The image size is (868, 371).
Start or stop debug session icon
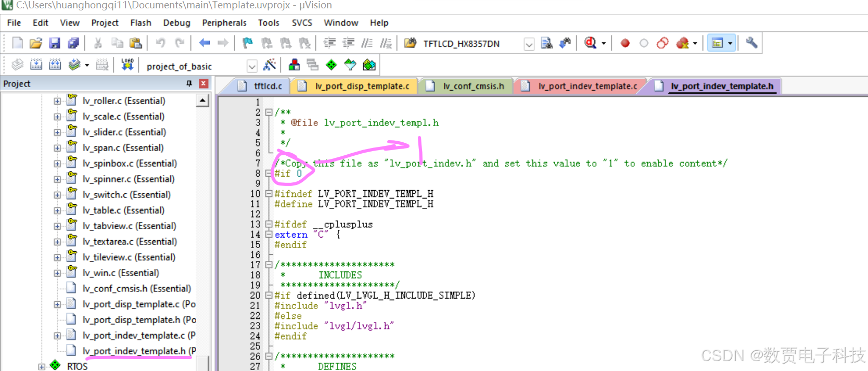(590, 43)
